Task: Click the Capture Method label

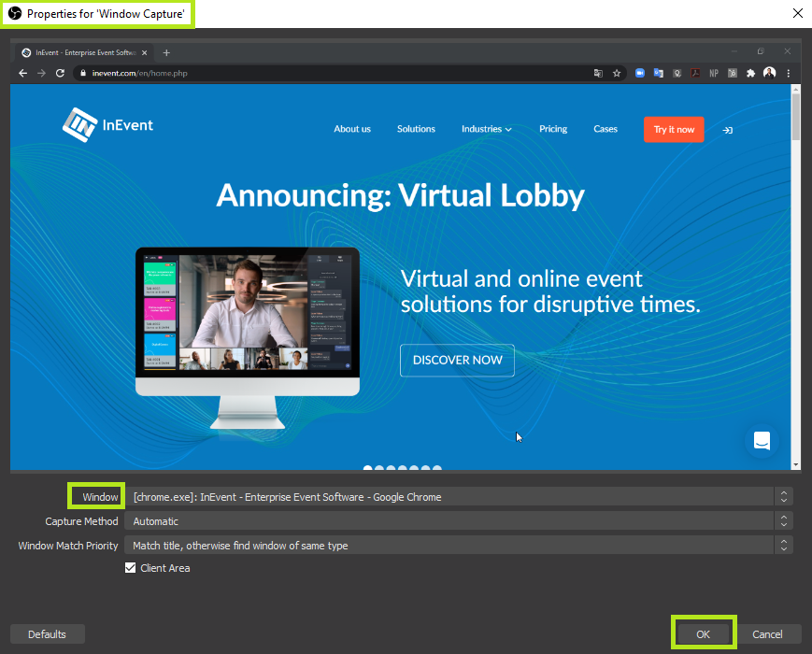Action: tap(81, 521)
